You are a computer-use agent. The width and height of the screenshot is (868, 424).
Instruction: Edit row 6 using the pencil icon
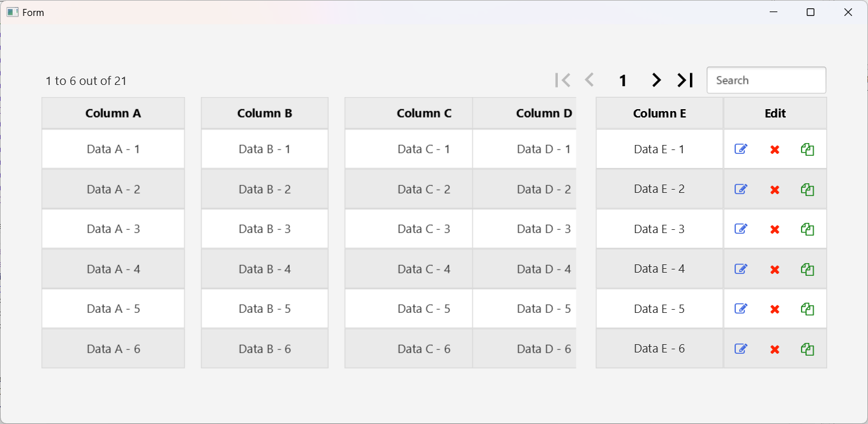pos(741,349)
